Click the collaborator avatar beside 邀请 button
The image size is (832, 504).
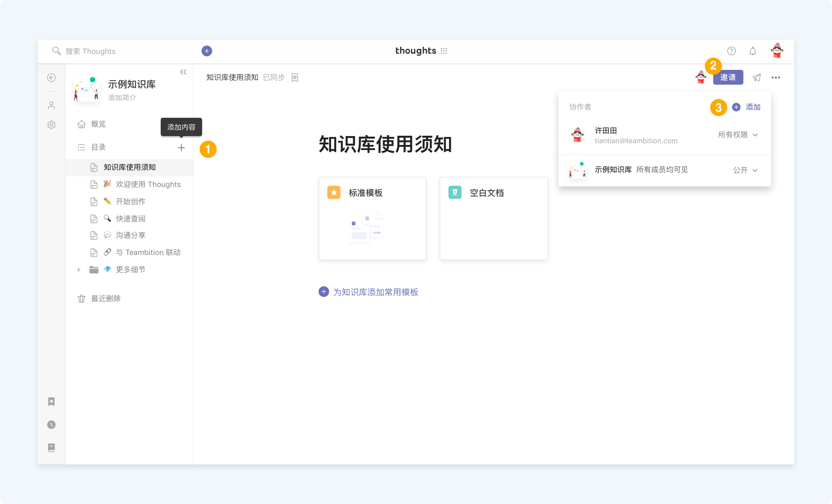click(x=701, y=77)
